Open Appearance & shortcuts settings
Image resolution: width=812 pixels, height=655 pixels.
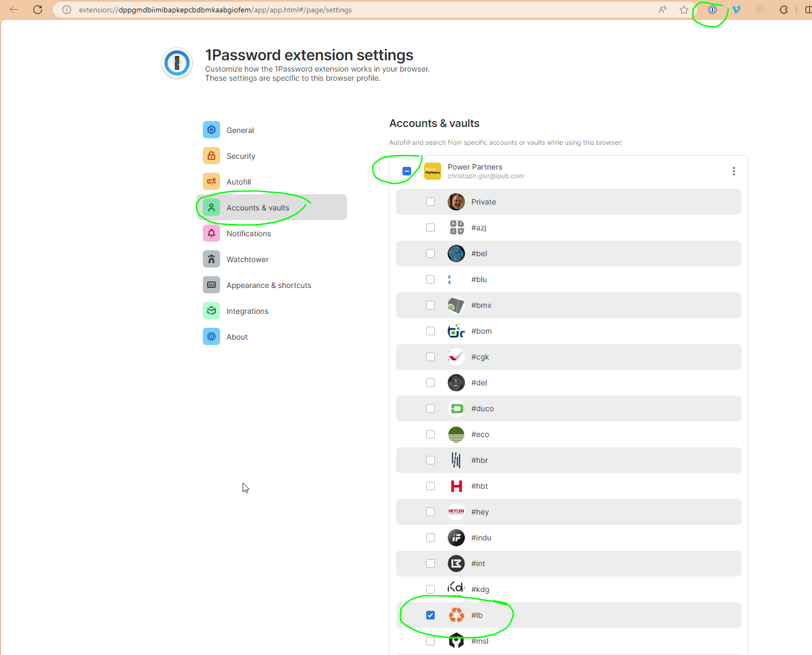tap(272, 285)
